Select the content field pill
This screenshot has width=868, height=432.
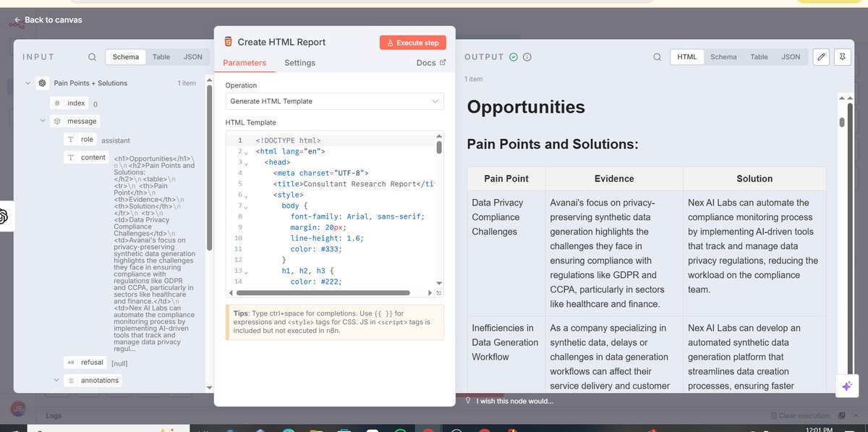point(86,157)
